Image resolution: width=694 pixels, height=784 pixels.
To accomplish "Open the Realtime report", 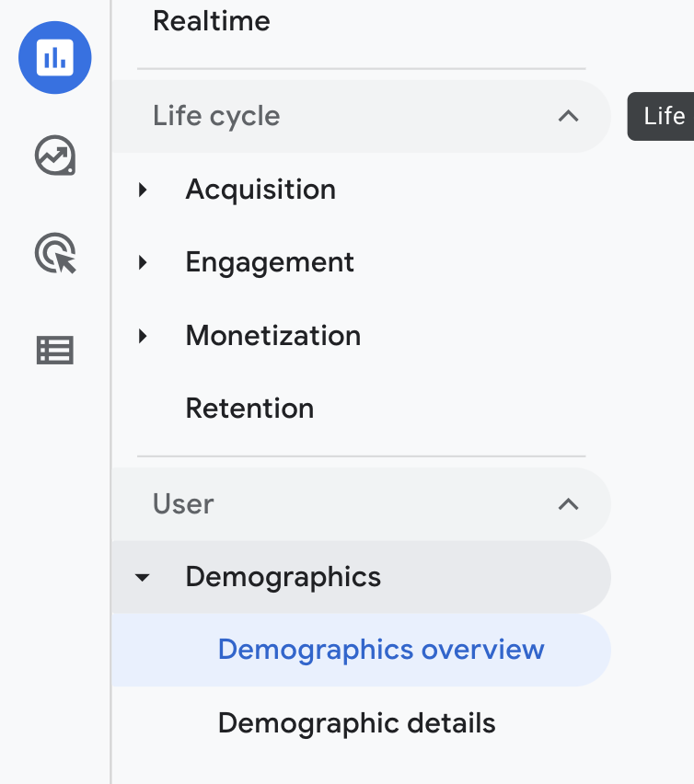I will coord(212,21).
